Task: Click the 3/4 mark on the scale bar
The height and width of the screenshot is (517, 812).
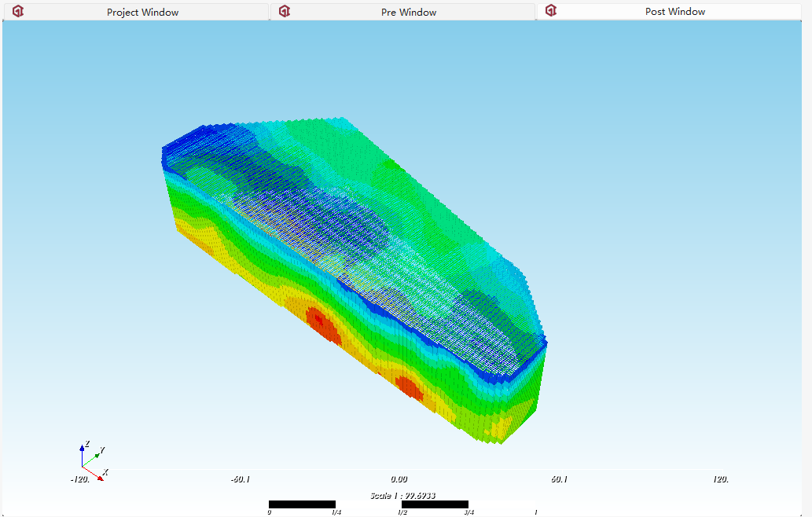Action: pyautogui.click(x=469, y=512)
